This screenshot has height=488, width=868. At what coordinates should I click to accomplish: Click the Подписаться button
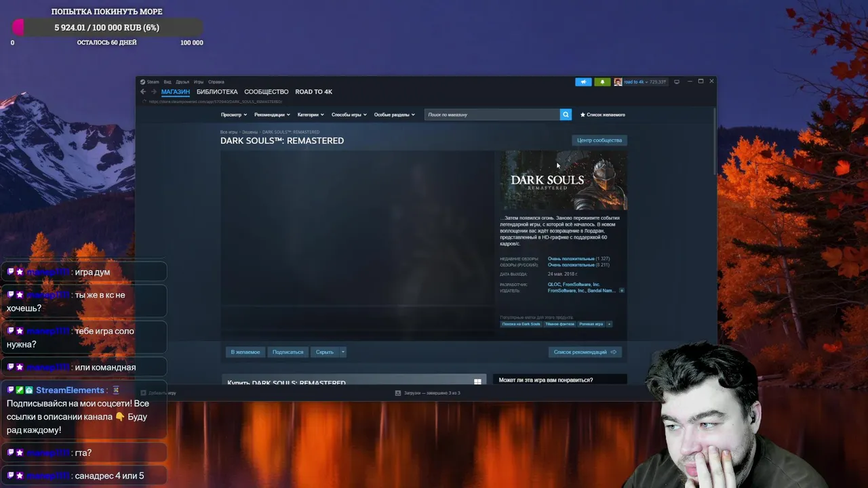click(x=288, y=352)
